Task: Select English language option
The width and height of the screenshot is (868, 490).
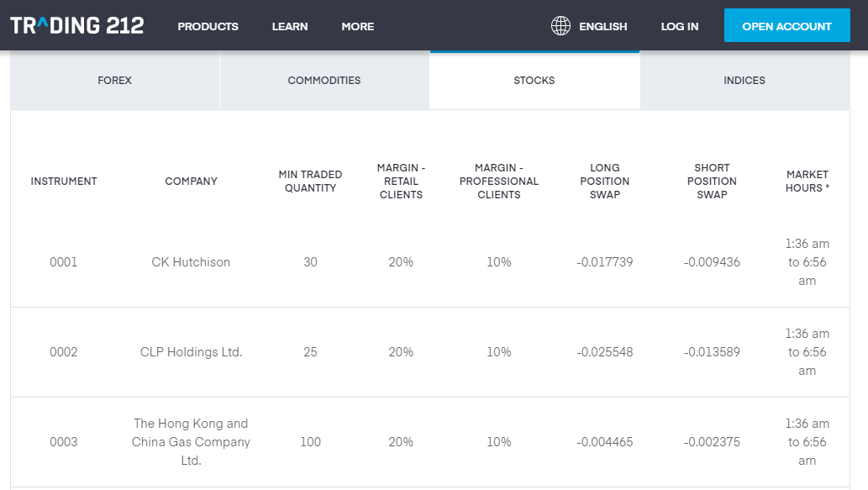Action: (x=602, y=26)
